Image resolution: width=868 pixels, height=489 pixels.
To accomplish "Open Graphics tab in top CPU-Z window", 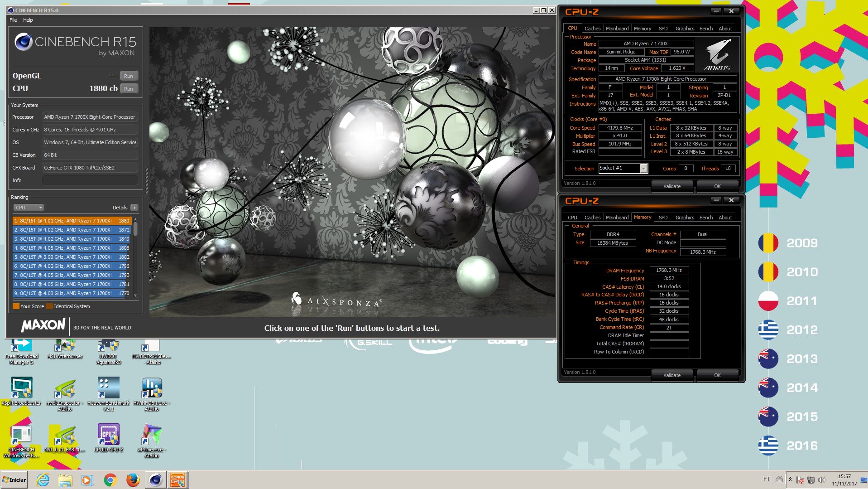I will click(685, 29).
